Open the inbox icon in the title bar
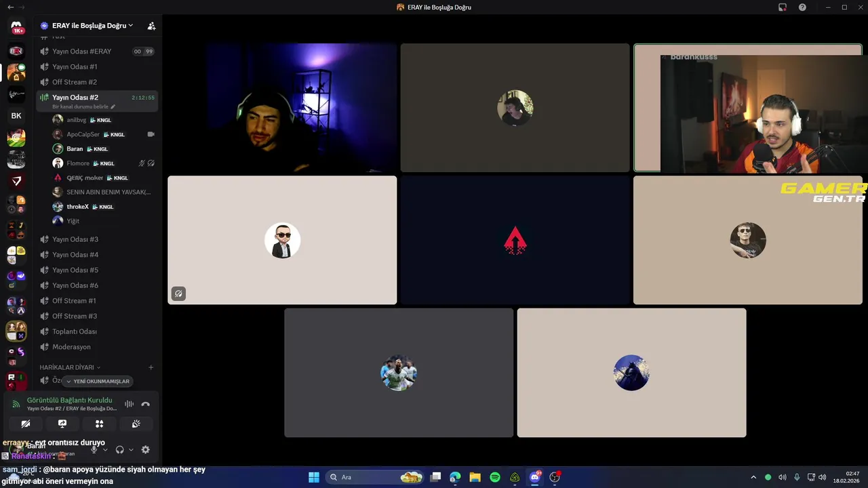This screenshot has height=488, width=868. (783, 7)
